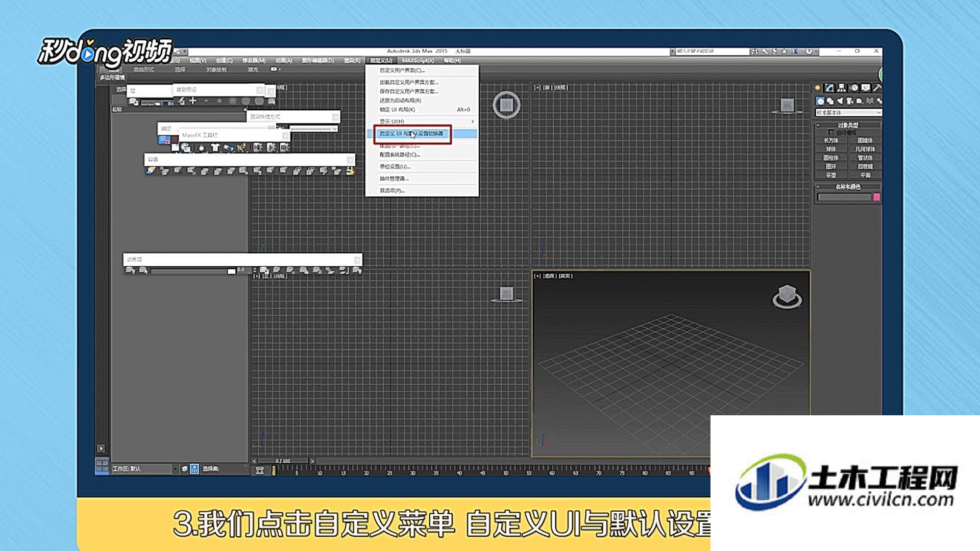Viewport: 980px width, 551px height.
Task: Expand the play arrow on left viewport layout bar
Action: (101, 448)
